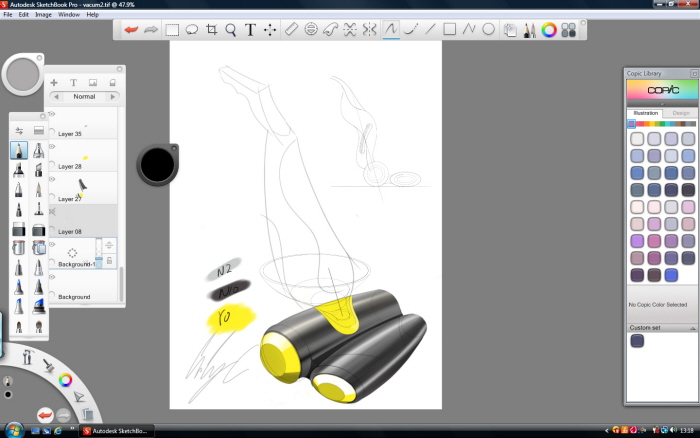Select the Lasso selection tool
Viewport: 700px width, 438px height.
coord(192,30)
